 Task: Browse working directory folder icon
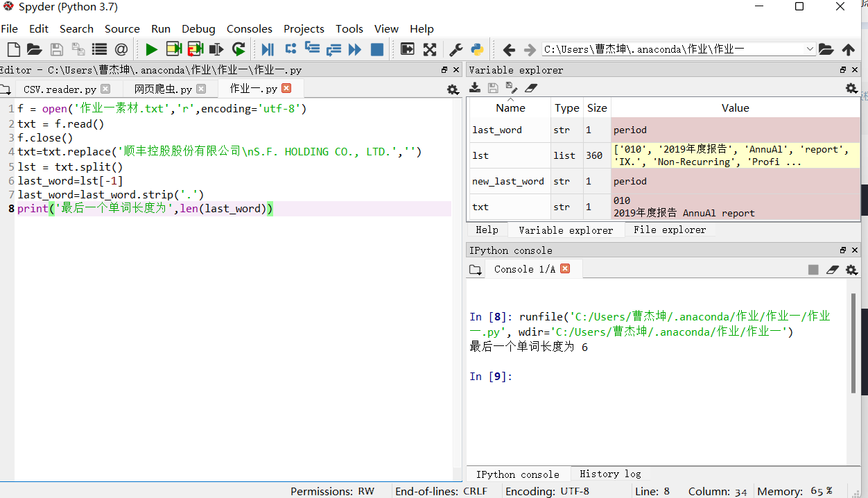point(826,49)
